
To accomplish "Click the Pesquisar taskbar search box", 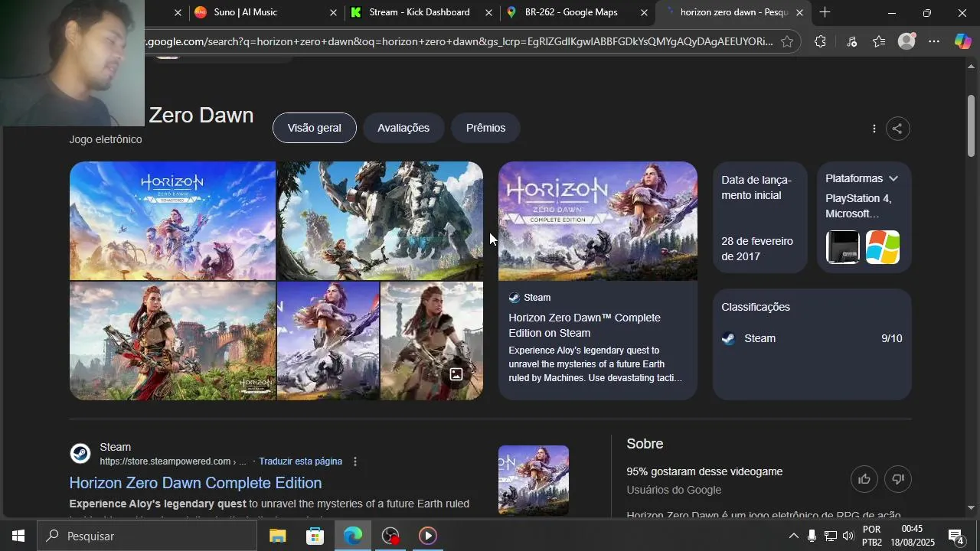I will pyautogui.click(x=147, y=536).
